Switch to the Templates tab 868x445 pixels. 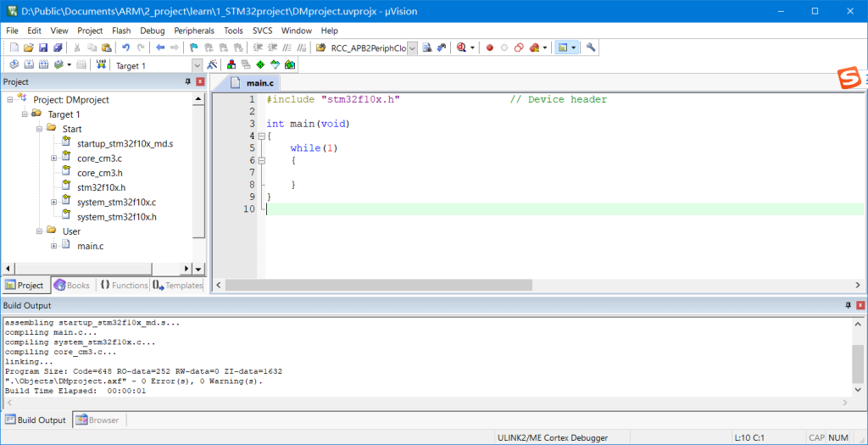point(178,285)
